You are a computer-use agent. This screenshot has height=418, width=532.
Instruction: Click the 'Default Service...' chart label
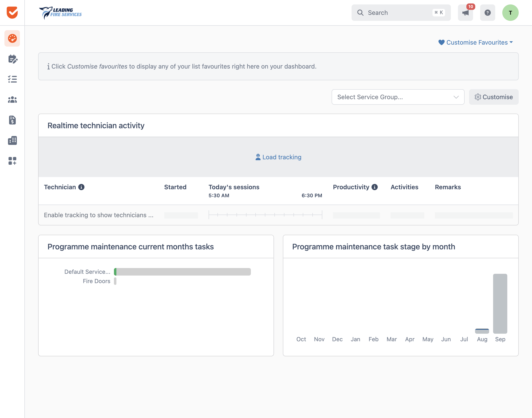tap(87, 272)
